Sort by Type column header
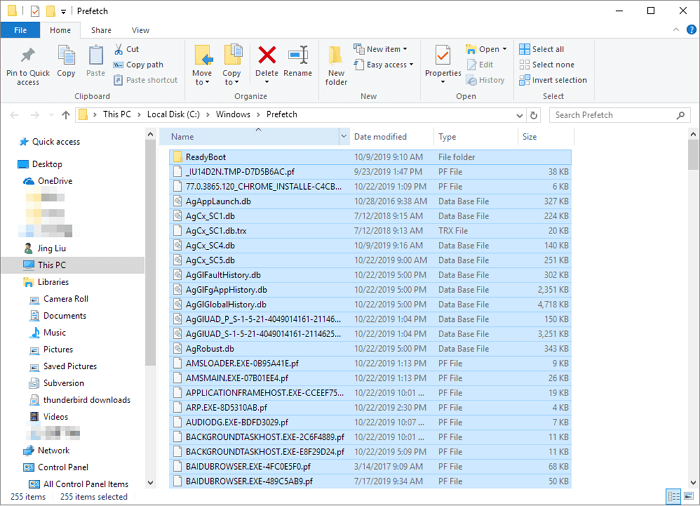Image resolution: width=700 pixels, height=506 pixels. point(475,137)
